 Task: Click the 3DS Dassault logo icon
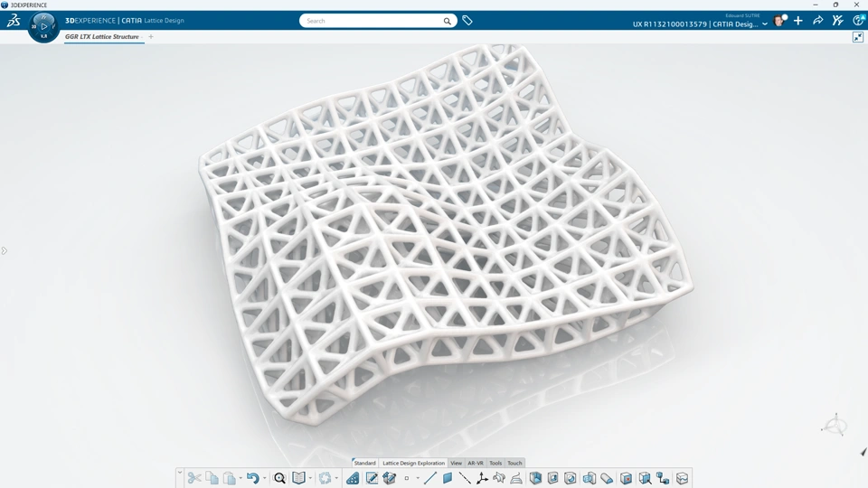pyautogui.click(x=14, y=21)
